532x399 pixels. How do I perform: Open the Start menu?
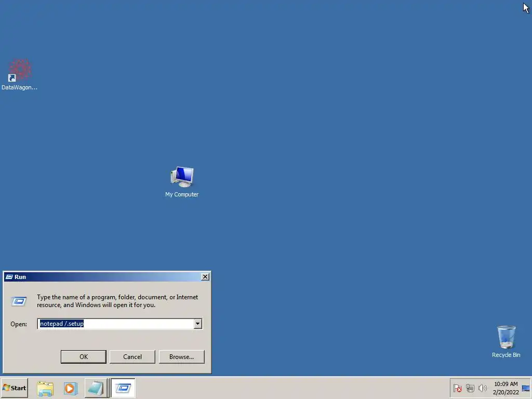[x=14, y=388]
